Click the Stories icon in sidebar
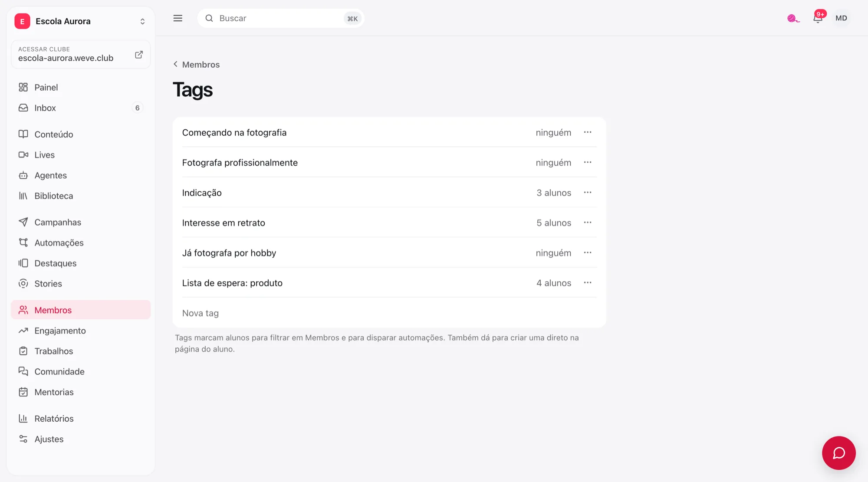The width and height of the screenshot is (868, 482). pyautogui.click(x=23, y=283)
